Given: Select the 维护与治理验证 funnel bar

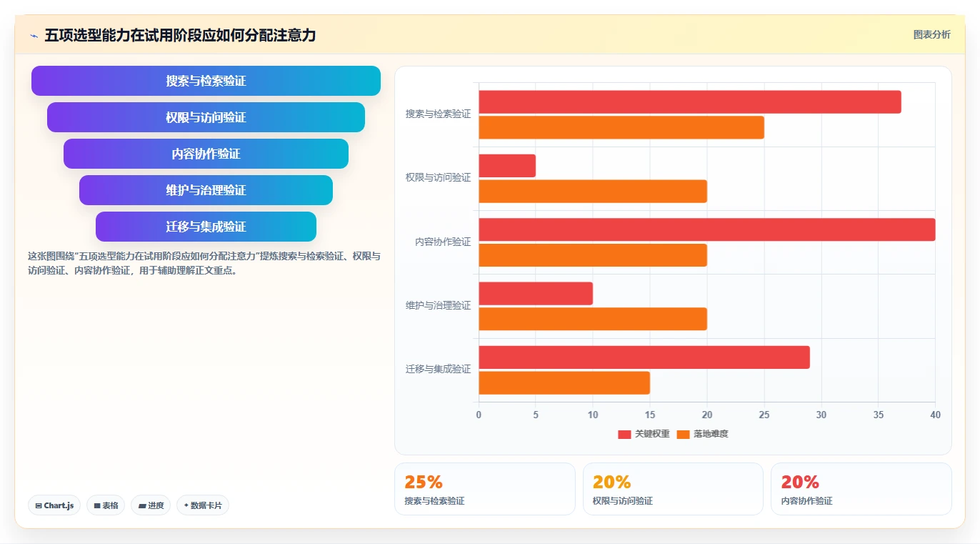Looking at the screenshot, I should (206, 190).
